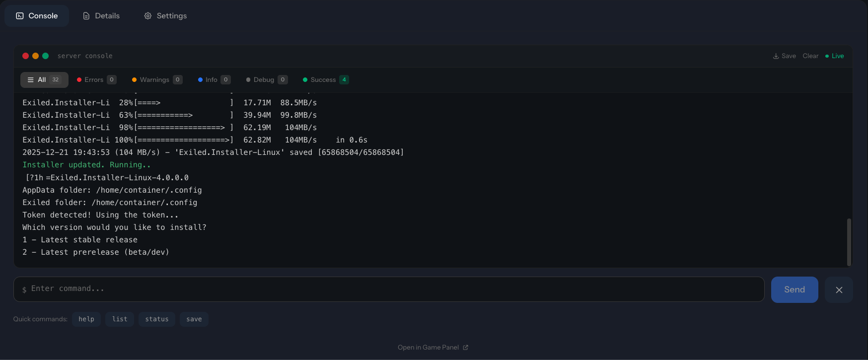Click the 28% download progress line
Screen dimensions: 868x360
pos(169,103)
